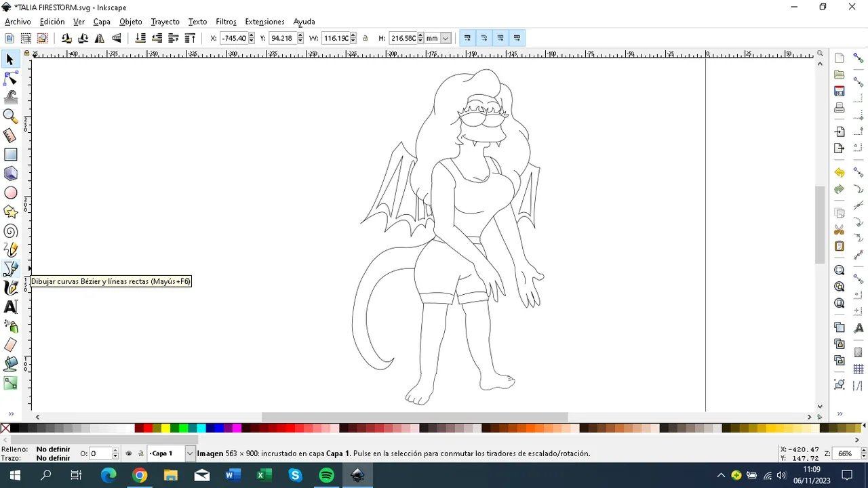Toggle move gradients with objects
This screenshot has width=868, height=488.
(x=500, y=38)
